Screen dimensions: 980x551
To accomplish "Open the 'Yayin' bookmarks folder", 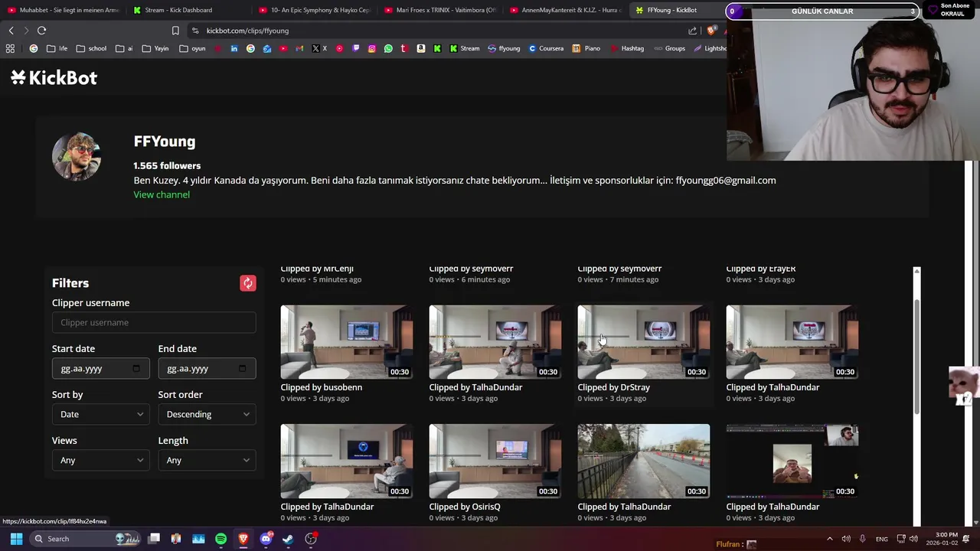I will pyautogui.click(x=155, y=48).
